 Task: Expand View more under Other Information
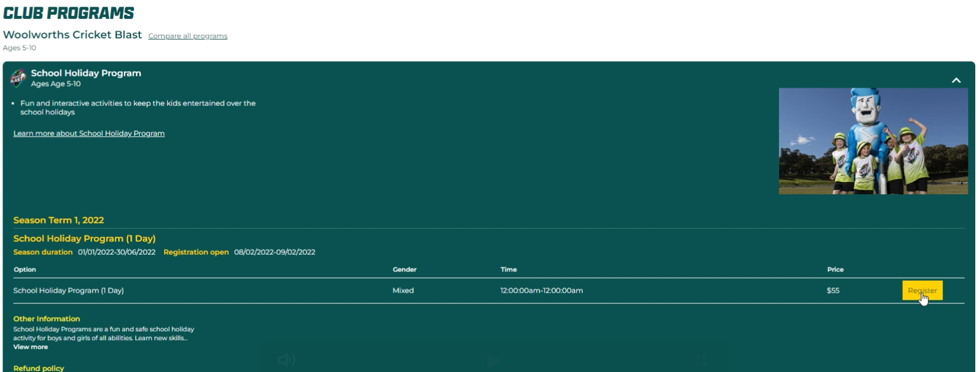tap(30, 347)
